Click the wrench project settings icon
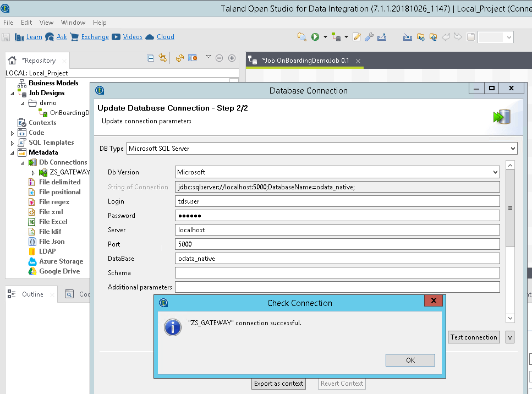532x394 pixels. pos(369,37)
